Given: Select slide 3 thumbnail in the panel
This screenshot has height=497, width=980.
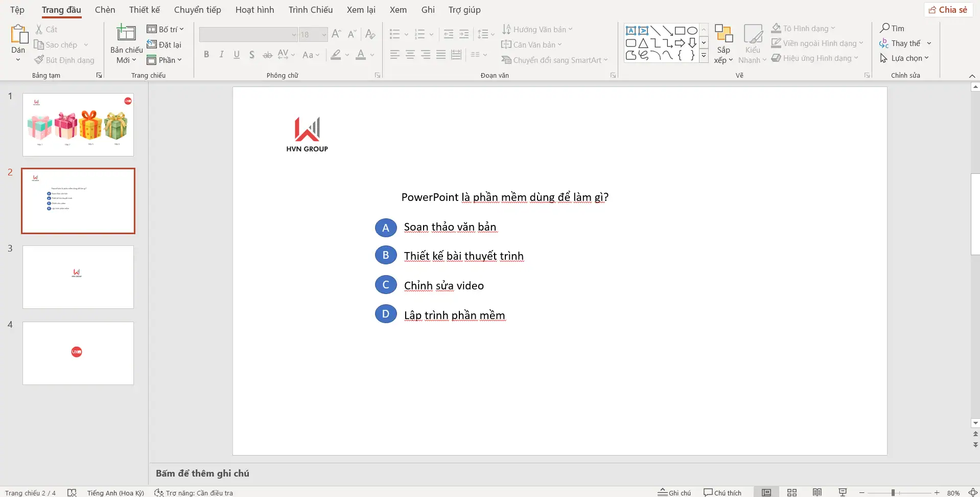Looking at the screenshot, I should [78, 277].
